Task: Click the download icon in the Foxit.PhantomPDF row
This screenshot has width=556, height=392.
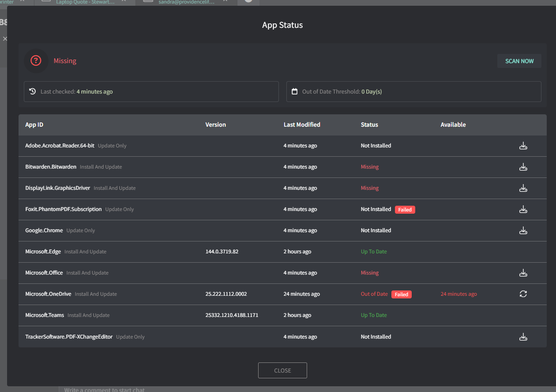Action: pyautogui.click(x=523, y=209)
